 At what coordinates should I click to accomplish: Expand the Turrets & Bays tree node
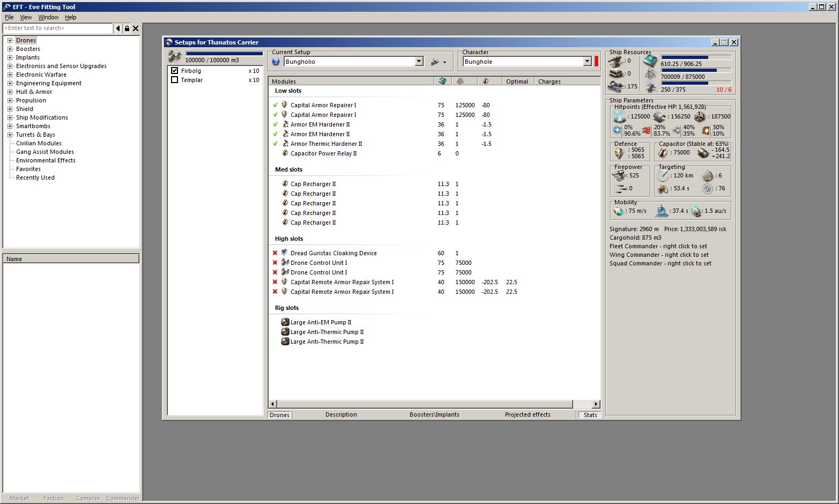click(10, 135)
